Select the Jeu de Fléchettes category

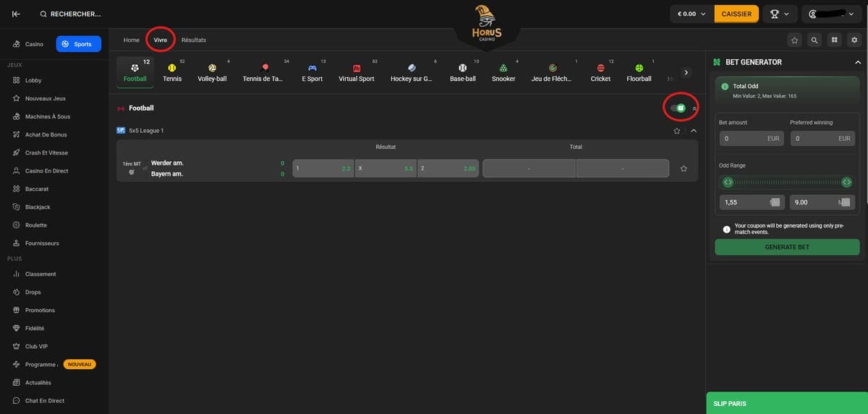[x=552, y=72]
